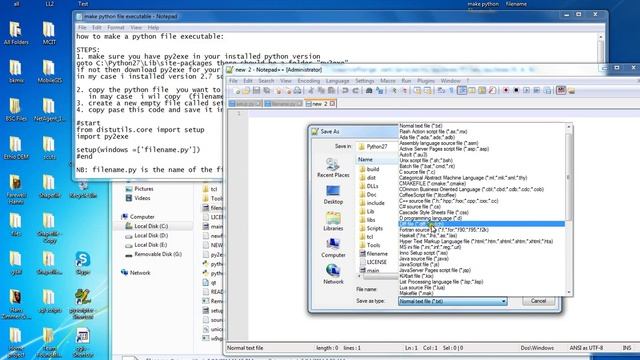
Task: Click the file type list scrollbar up arrow
Action: click(569, 127)
